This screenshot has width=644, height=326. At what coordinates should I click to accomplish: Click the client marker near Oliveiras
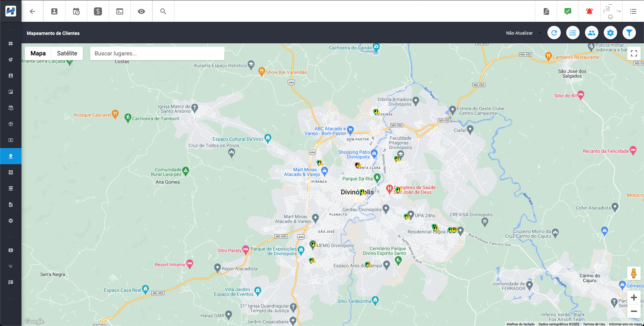click(x=376, y=111)
